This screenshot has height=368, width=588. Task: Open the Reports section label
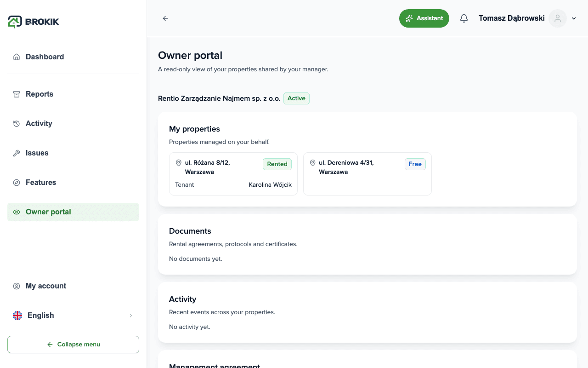point(40,94)
